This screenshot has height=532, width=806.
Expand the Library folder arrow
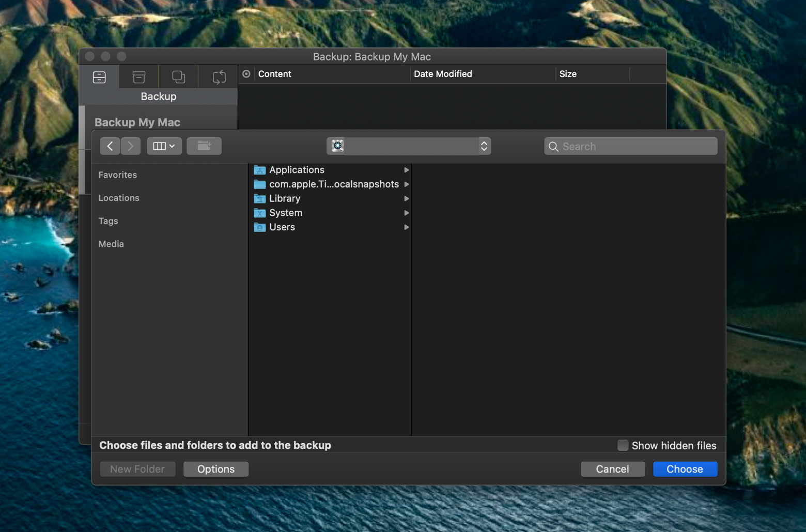pos(407,199)
